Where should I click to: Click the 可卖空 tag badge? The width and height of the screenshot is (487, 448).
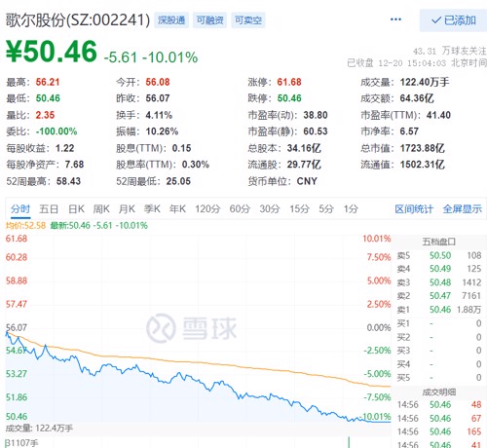[248, 20]
